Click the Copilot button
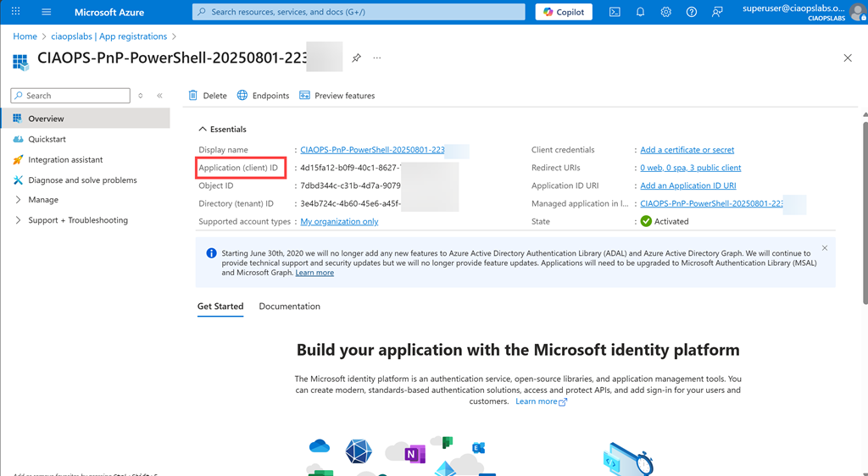This screenshot has height=476, width=868. coord(565,12)
